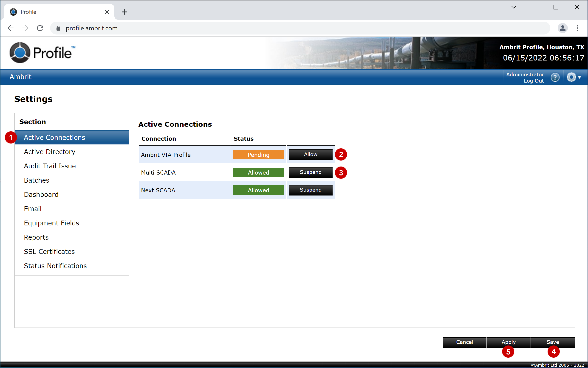
Task: Select Active Connections section
Action: [71, 138]
